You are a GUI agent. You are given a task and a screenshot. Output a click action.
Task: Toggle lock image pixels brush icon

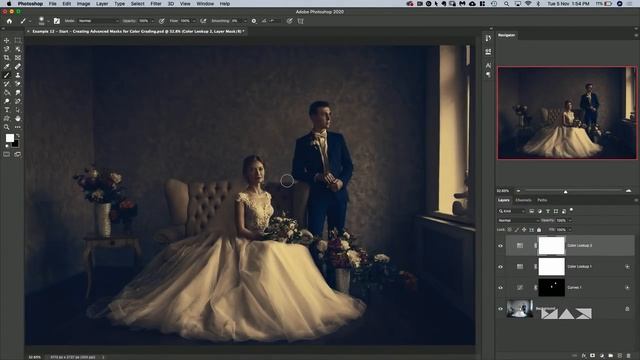click(x=517, y=230)
